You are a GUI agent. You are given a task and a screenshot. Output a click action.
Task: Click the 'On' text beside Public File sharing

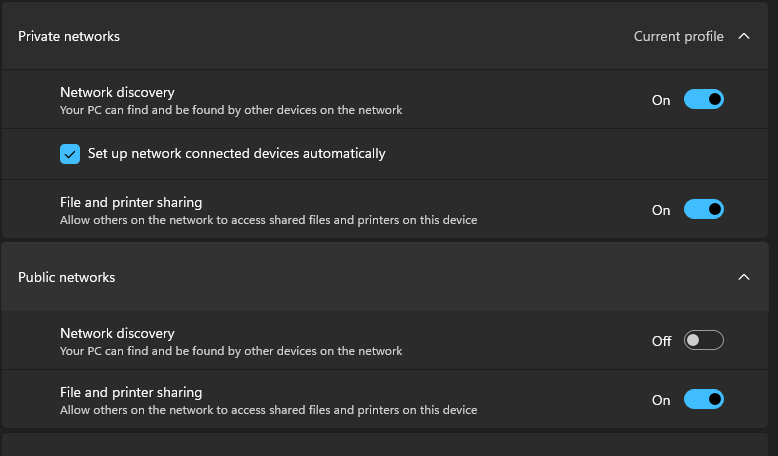661,400
